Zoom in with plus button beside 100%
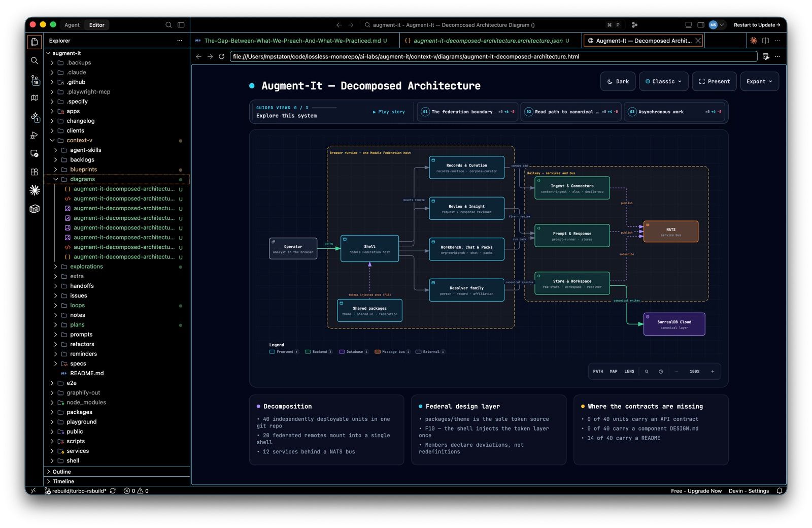This screenshot has width=812, height=528. tap(713, 372)
